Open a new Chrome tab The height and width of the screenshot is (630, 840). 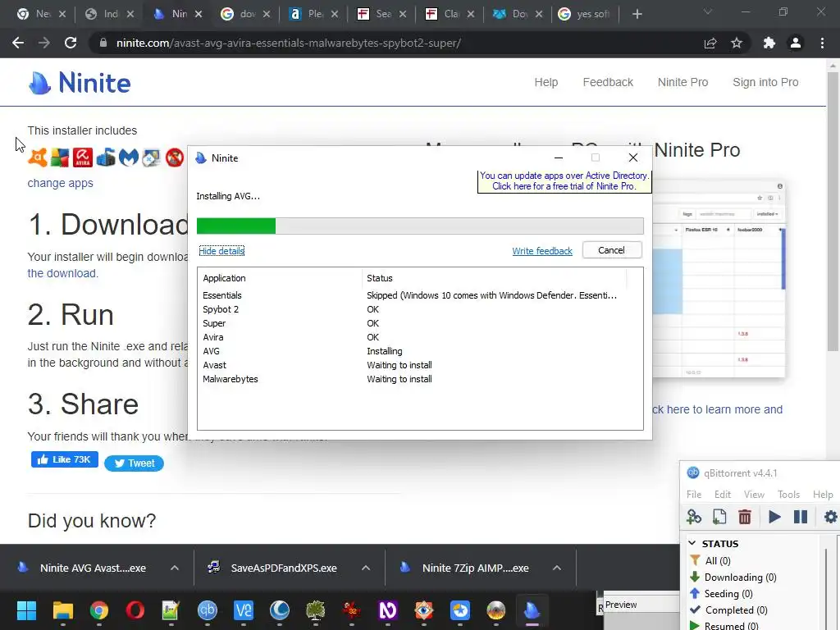pyautogui.click(x=637, y=14)
